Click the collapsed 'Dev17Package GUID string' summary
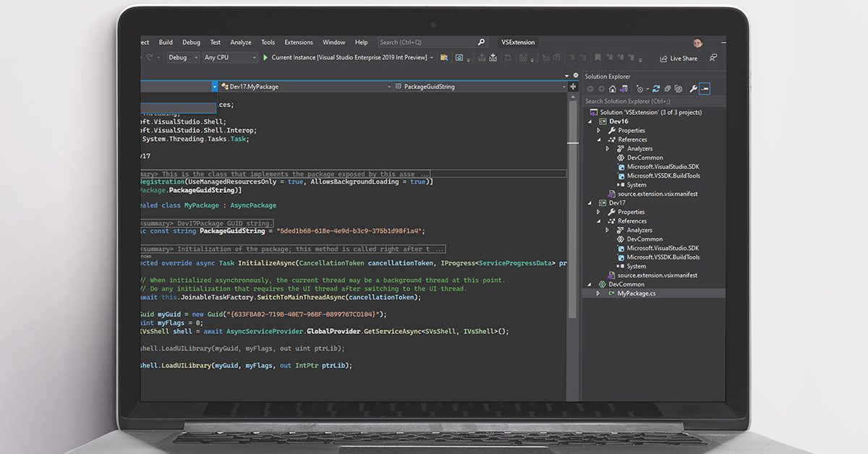This screenshot has height=454, width=868. click(207, 223)
